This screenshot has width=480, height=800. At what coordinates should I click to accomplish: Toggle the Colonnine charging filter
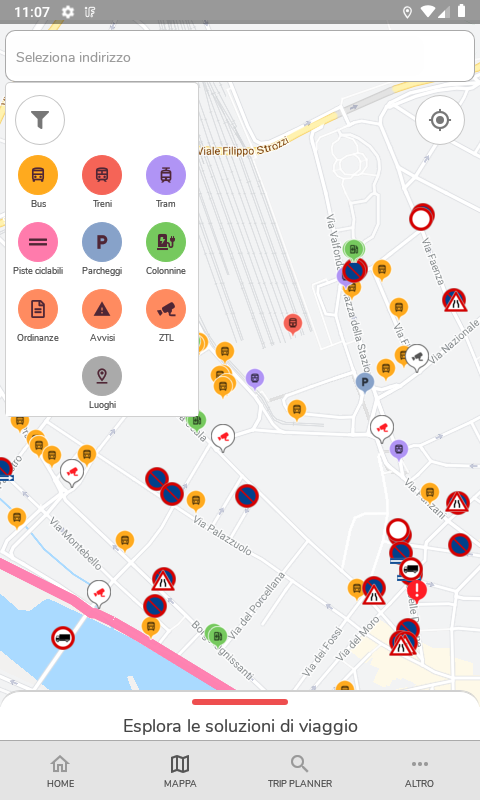click(x=166, y=242)
